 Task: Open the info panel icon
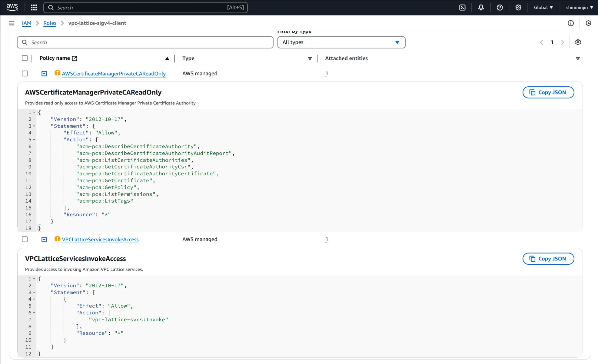571,23
